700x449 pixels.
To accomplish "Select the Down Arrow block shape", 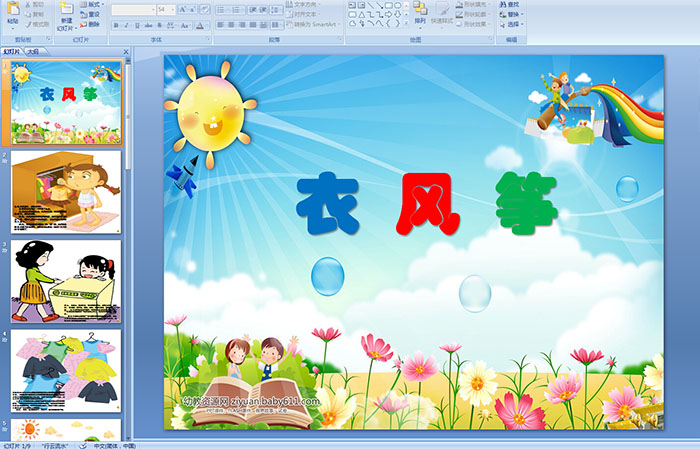I will pyautogui.click(x=397, y=14).
